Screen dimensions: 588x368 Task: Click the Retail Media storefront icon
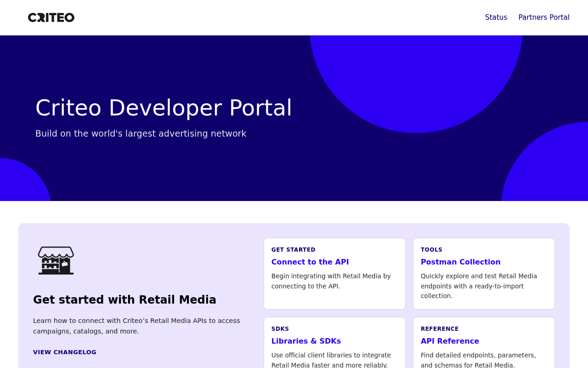tap(56, 260)
